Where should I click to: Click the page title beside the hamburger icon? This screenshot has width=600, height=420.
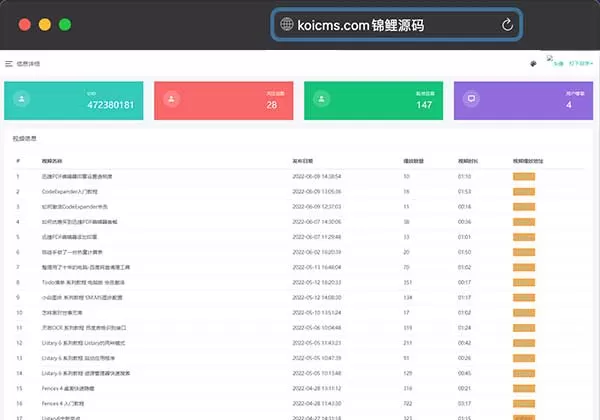pyautogui.click(x=28, y=64)
